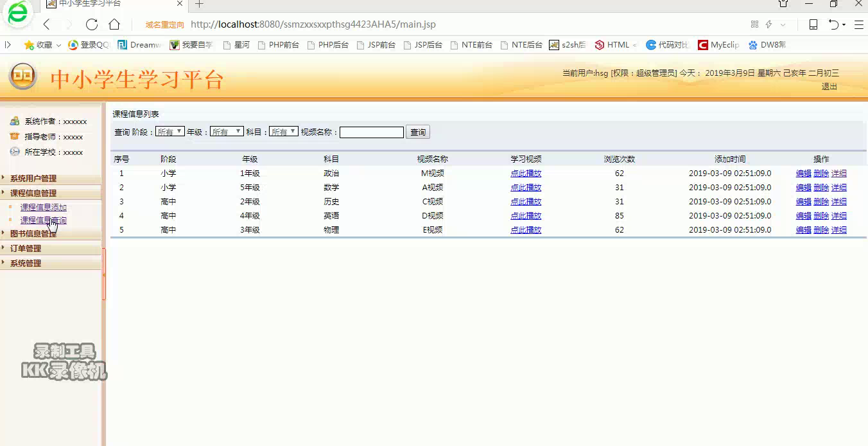Open the HTML bookmark
The image size is (868, 446).
pos(612,45)
